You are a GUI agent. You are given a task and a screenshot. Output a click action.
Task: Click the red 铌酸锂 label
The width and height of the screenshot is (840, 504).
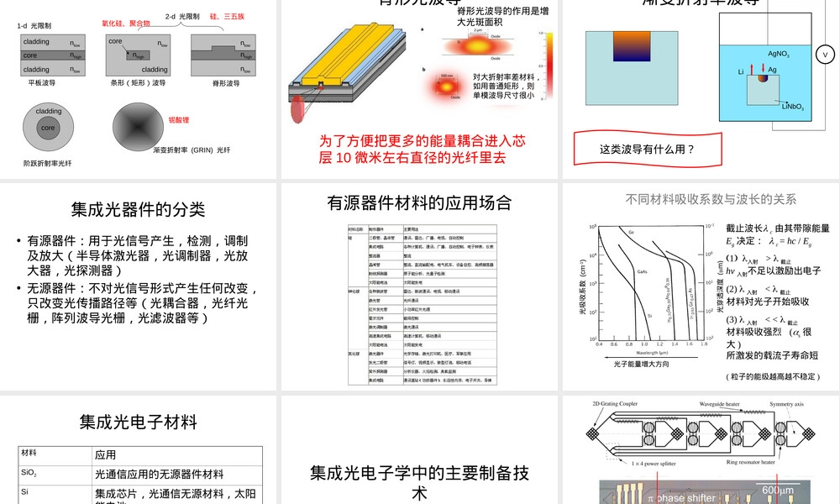click(179, 120)
